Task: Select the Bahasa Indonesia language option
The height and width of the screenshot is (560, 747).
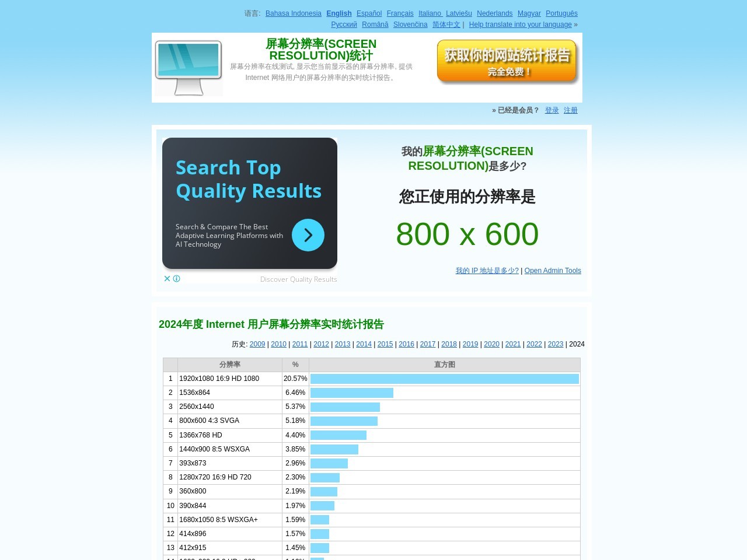Action: [x=293, y=13]
